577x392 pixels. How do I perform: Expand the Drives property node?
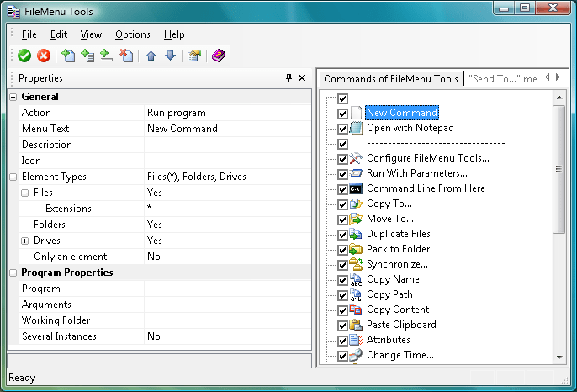click(x=24, y=241)
